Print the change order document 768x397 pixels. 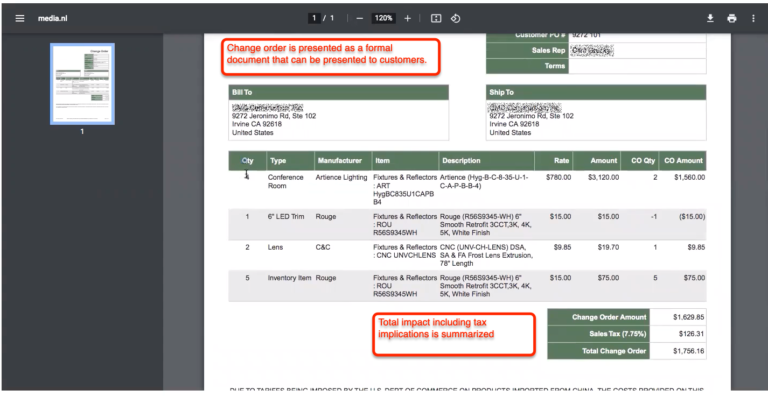tap(732, 18)
